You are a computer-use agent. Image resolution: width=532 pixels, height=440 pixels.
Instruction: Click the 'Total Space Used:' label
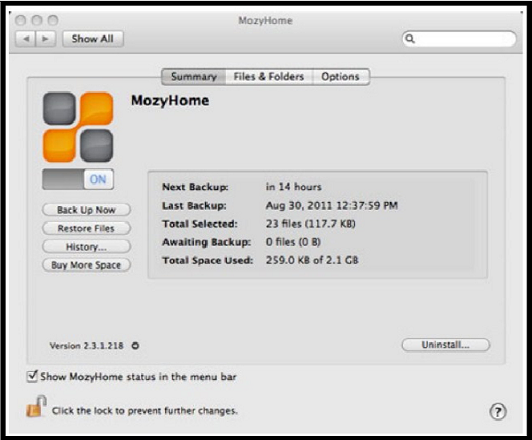point(208,261)
